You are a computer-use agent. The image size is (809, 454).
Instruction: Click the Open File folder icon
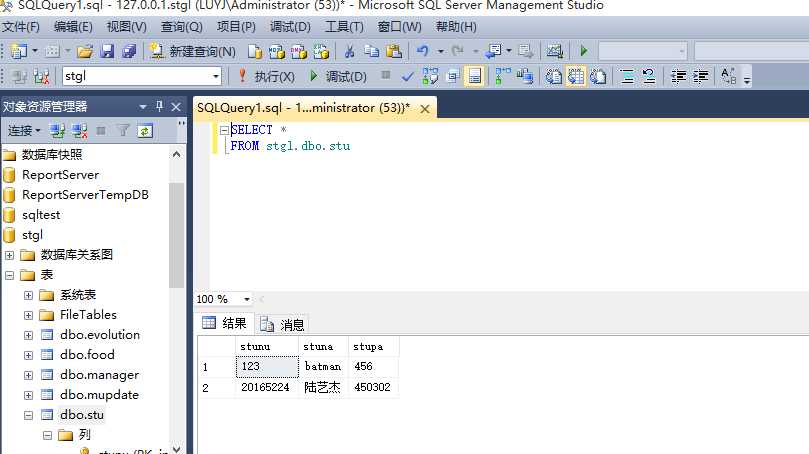(85, 51)
